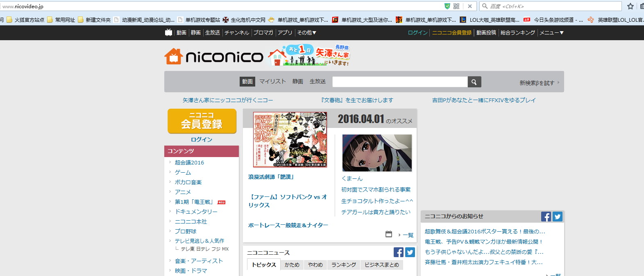Screen dimensions: 644x276
Task: Switch to やわめ news tab
Action: pos(315,265)
